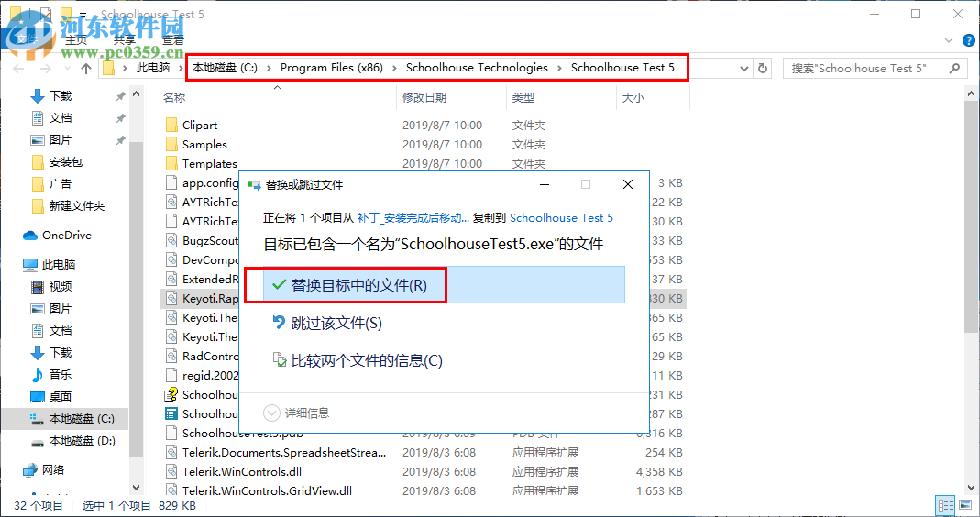Select regid.2002 file in list
This screenshot has width=980, height=517.
pyautogui.click(x=210, y=375)
